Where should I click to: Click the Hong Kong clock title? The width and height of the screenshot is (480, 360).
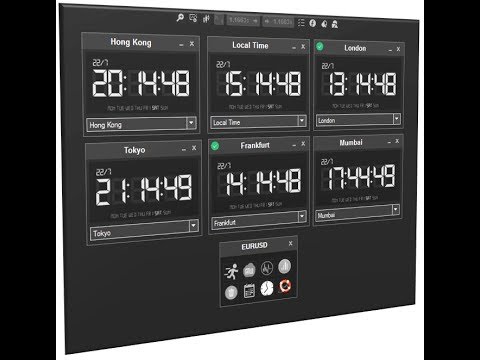[x=131, y=42]
